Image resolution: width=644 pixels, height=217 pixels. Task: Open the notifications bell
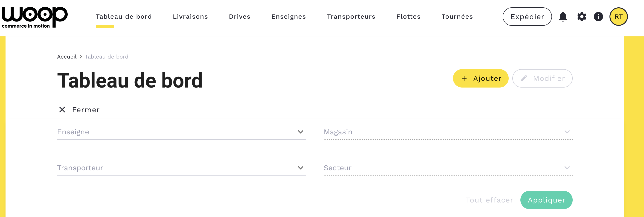coord(563,17)
